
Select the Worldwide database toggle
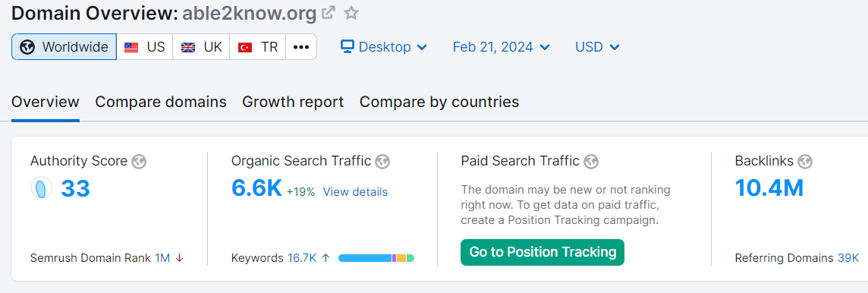tap(64, 47)
